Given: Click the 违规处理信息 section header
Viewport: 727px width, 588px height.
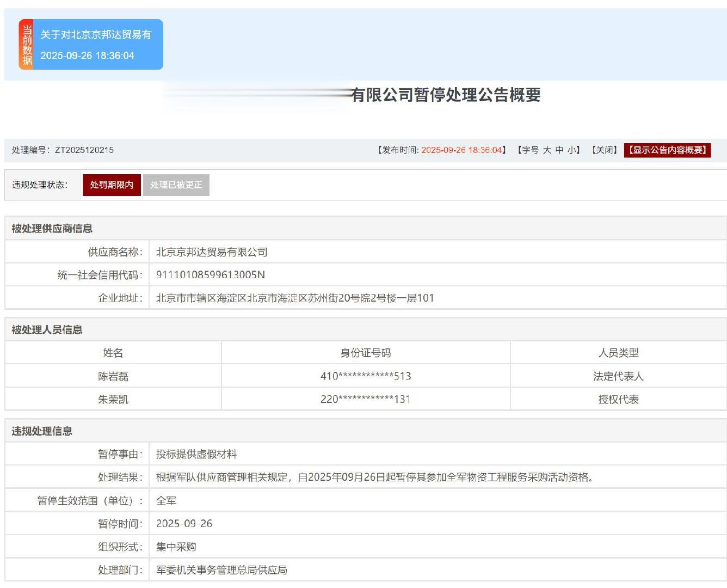Looking at the screenshot, I should click(x=42, y=431).
